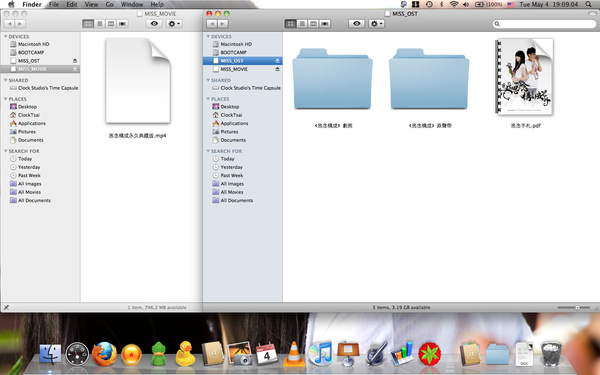The width and height of the screenshot is (600, 375).
Task: Open iCal calendar in the Dock
Action: [267, 354]
